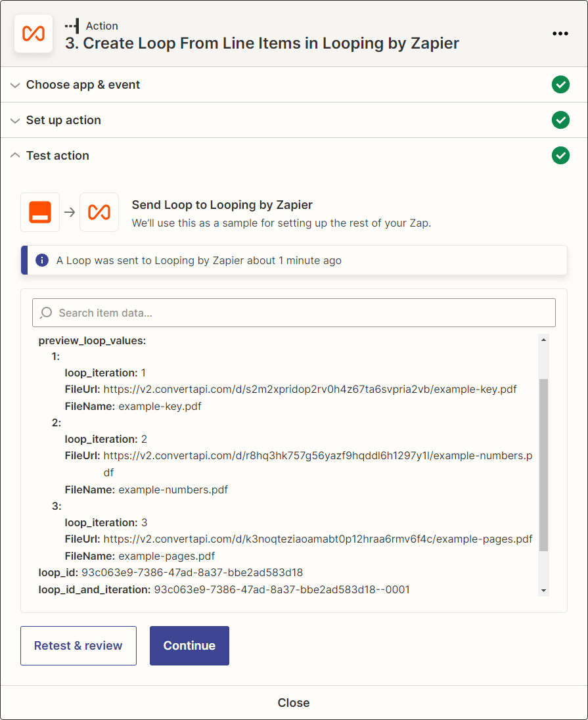The image size is (588, 720).
Task: Click the Looping by Zapier header icon
Action: [x=34, y=34]
